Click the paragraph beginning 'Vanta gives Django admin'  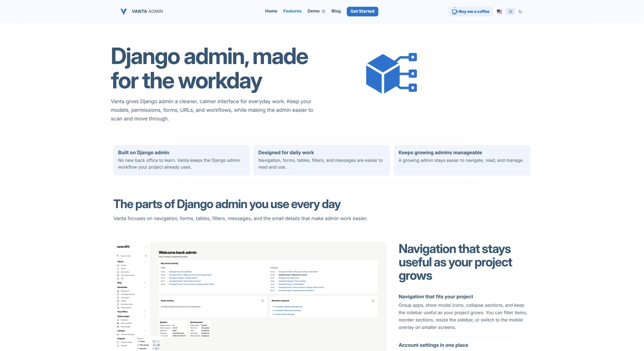pos(212,110)
